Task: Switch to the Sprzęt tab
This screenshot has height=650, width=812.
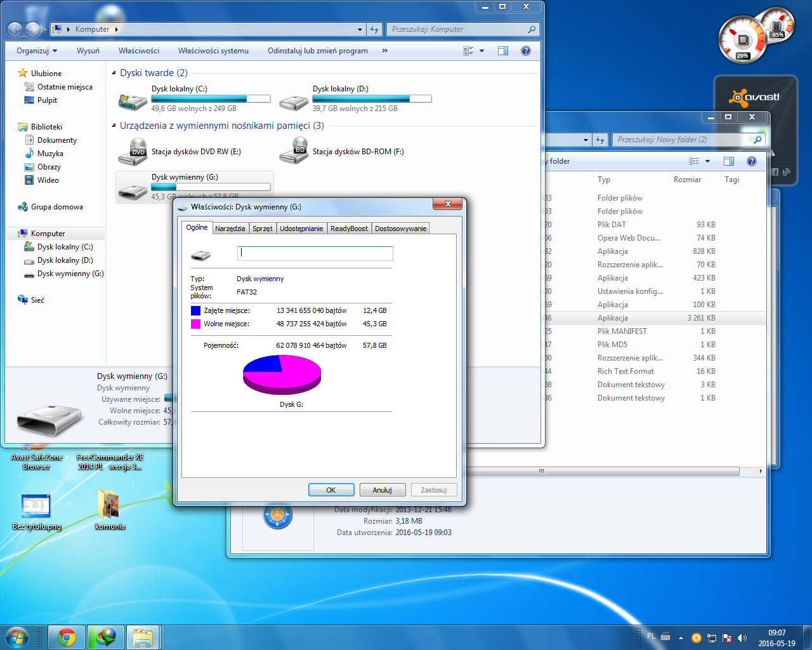Action: (x=262, y=229)
